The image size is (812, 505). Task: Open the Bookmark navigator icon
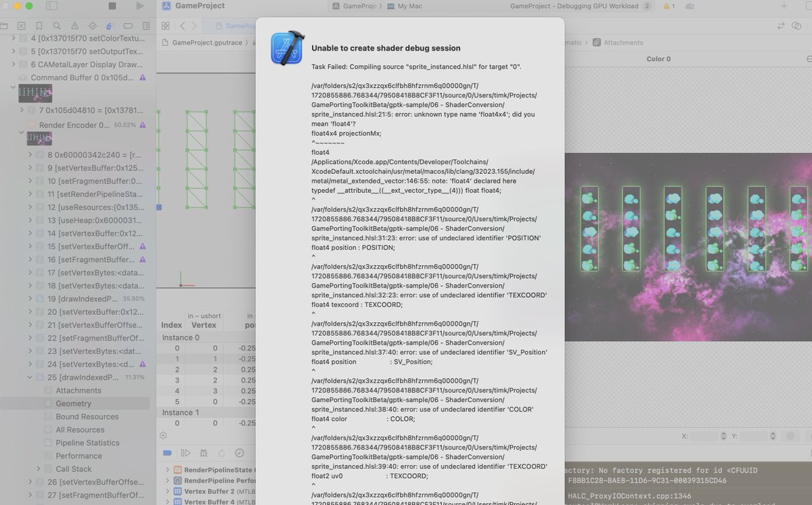(39, 26)
